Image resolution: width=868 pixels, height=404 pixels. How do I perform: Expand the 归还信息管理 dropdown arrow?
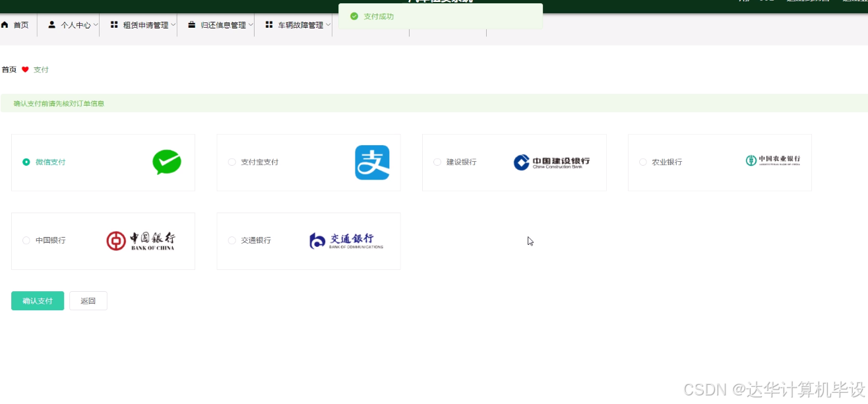(x=251, y=25)
